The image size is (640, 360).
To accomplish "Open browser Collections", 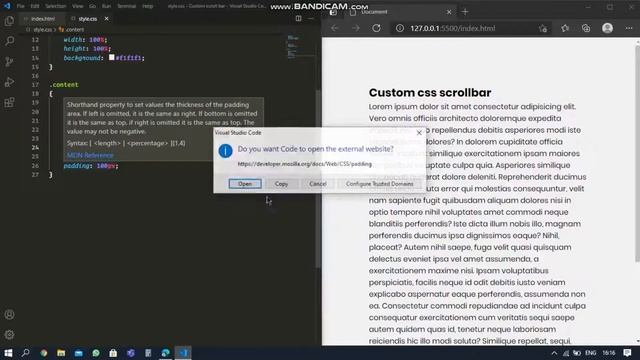I will point(586,28).
